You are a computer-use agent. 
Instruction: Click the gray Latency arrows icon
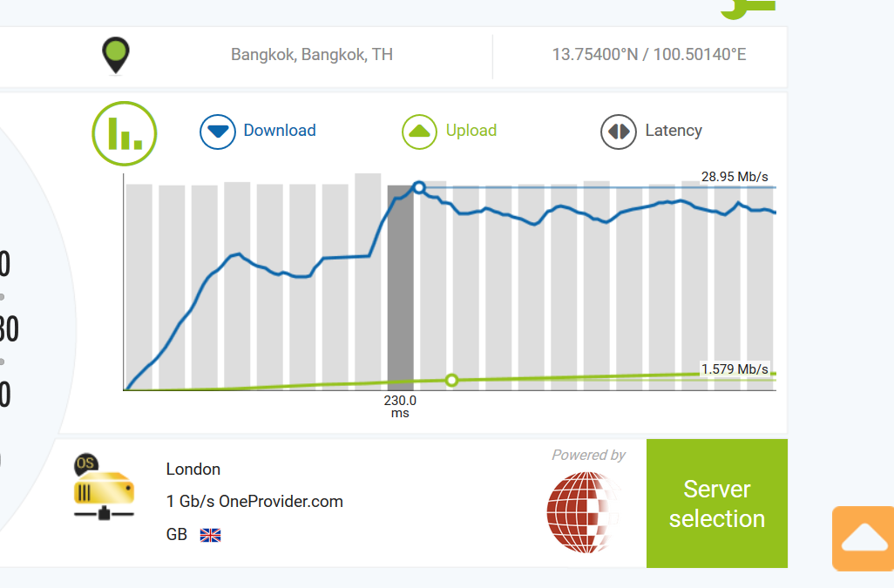click(618, 132)
